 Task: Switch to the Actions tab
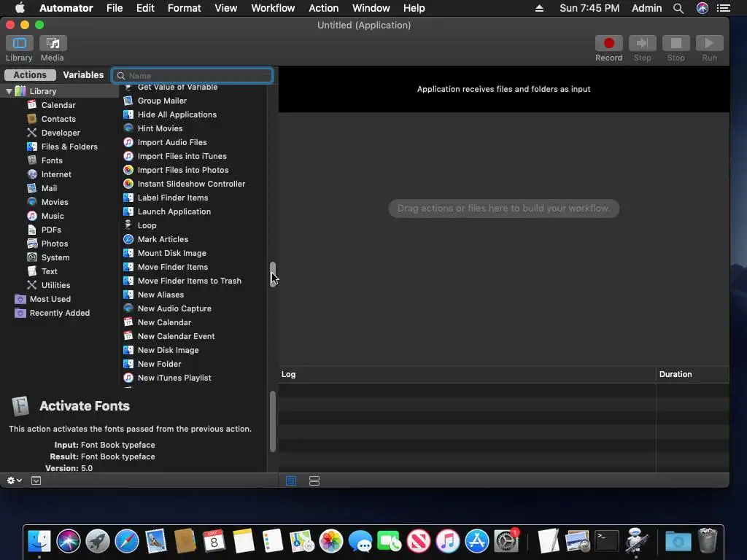[30, 75]
